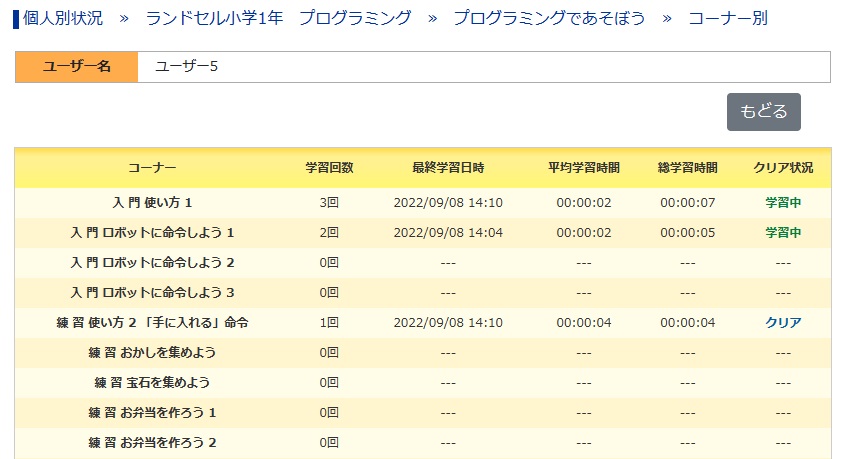The image size is (848, 459).
Task: Click the コーナー column header
Action: point(152,168)
